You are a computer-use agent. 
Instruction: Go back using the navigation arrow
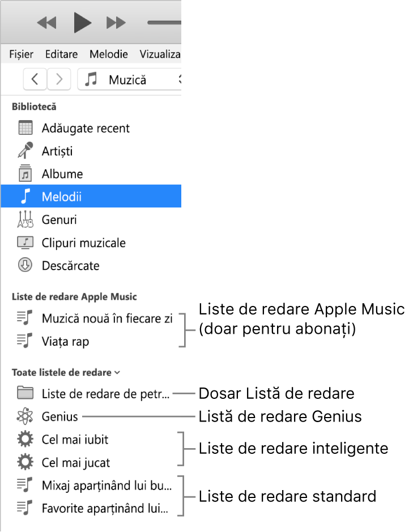35,79
